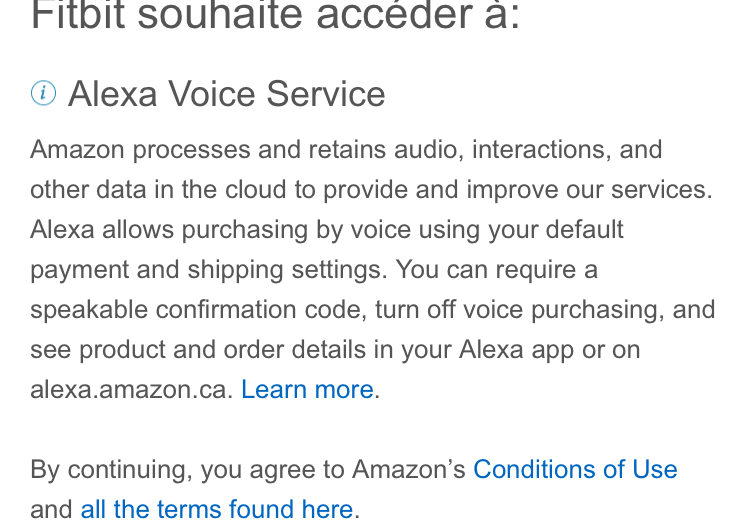Open Amazon's Conditions of Use link
Screen dimensions: 750x525
click(575, 469)
